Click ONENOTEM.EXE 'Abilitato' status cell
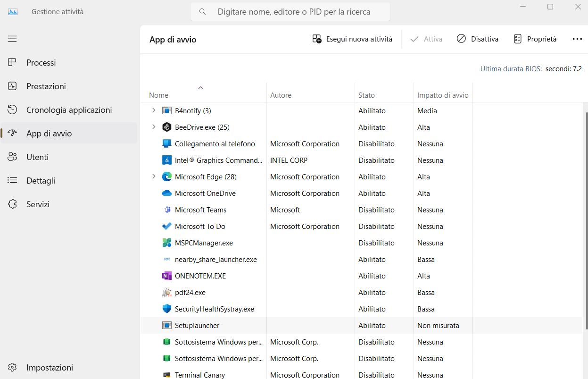 click(372, 276)
